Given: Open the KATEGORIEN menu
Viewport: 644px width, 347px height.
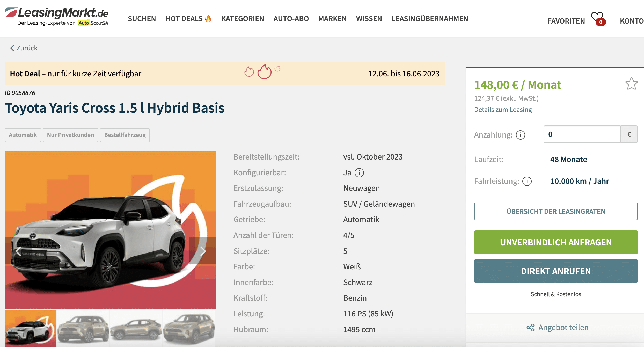Looking at the screenshot, I should [x=243, y=19].
